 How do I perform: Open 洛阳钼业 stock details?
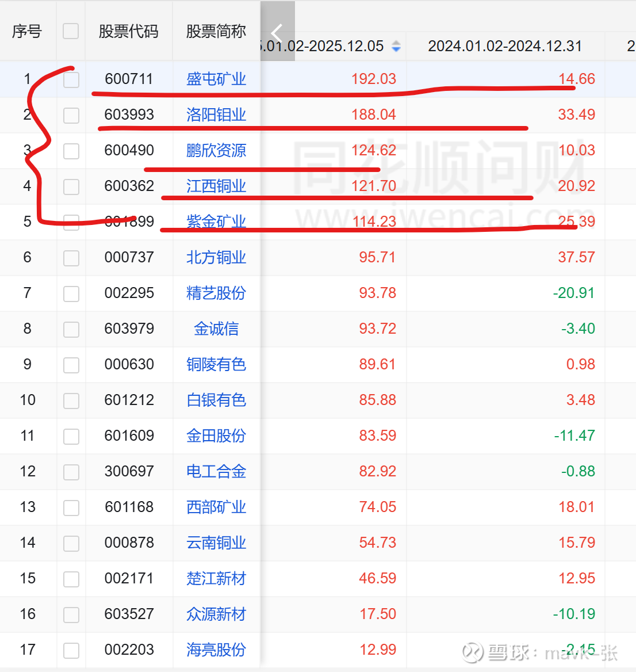tap(216, 114)
